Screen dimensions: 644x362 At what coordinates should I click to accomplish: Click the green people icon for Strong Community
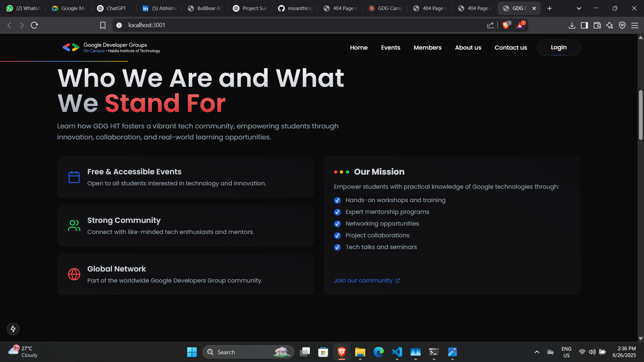point(74,226)
